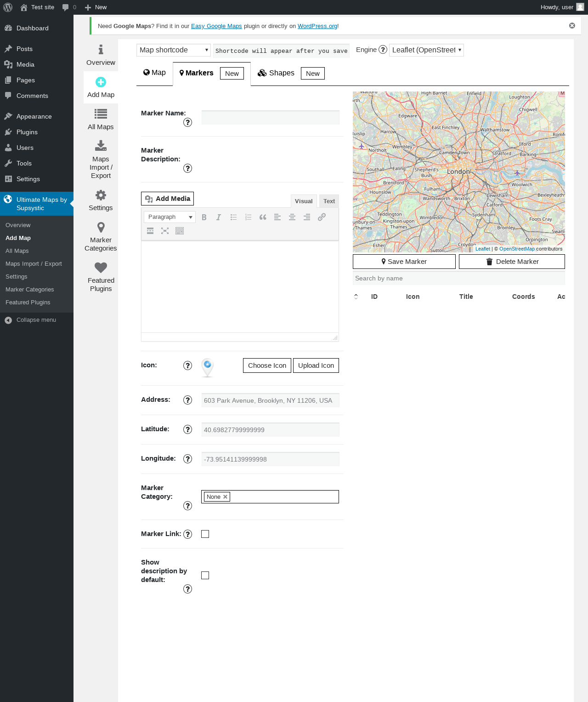Expand the Engine Leaflet dropdown
588x702 pixels.
point(426,50)
